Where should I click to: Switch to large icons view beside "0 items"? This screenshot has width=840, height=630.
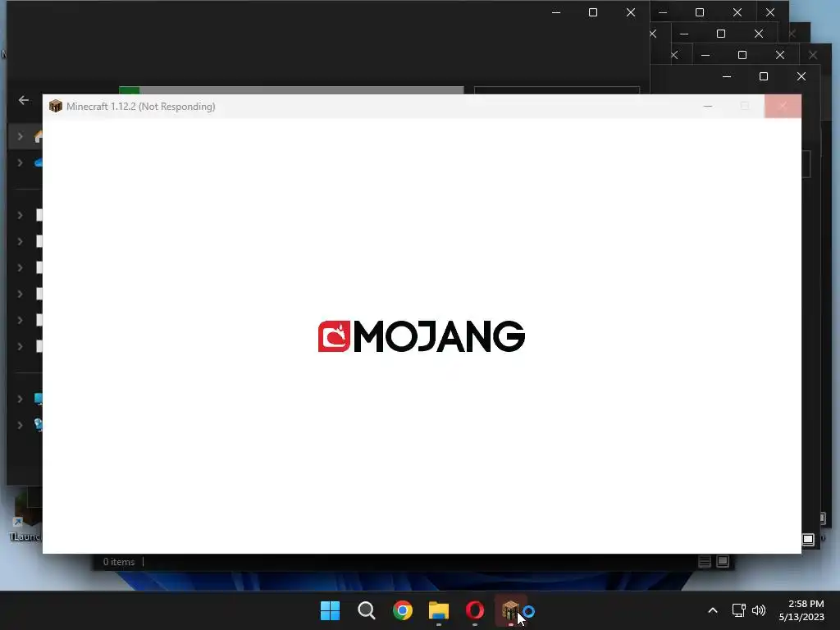coord(723,561)
